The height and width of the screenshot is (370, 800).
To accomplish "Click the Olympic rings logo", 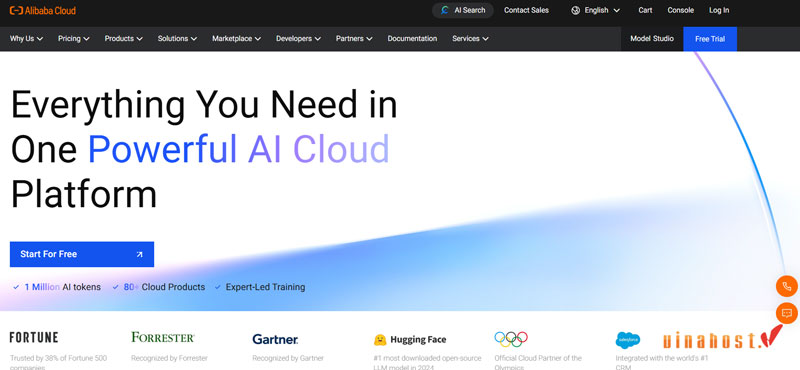I will point(511,339).
